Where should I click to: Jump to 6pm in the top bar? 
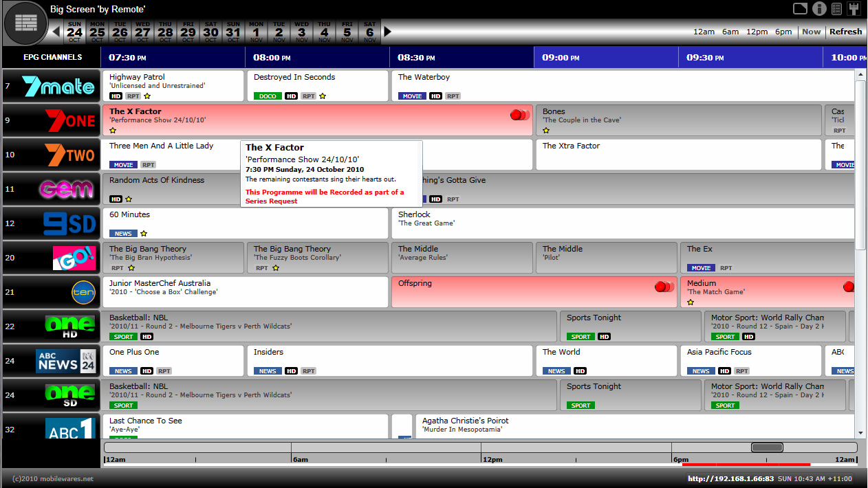tap(783, 32)
